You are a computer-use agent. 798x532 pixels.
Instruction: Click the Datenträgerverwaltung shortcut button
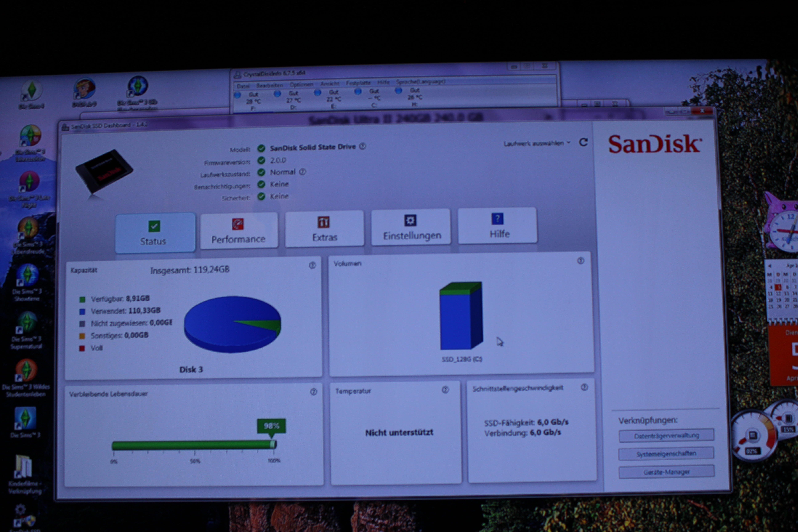666,435
